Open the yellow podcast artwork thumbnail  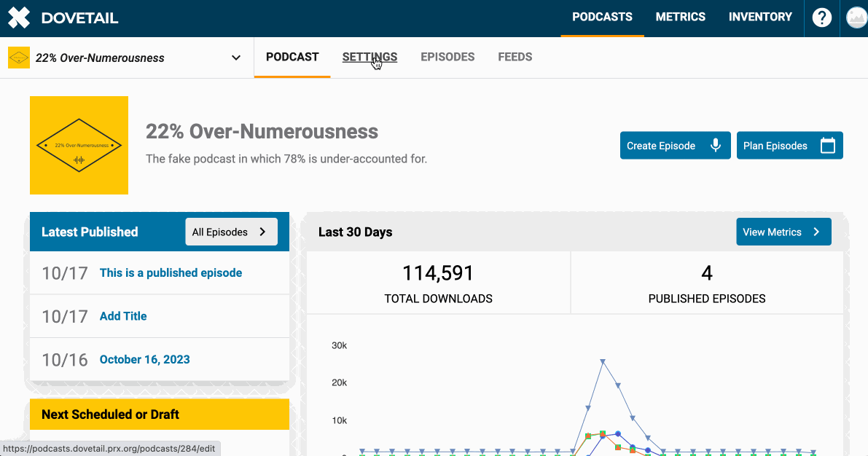pos(79,145)
